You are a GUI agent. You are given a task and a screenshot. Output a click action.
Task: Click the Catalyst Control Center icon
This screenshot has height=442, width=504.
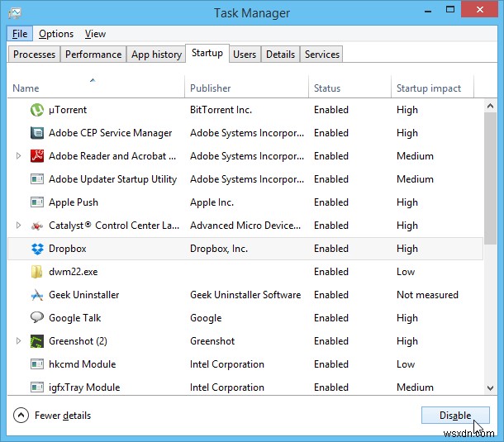(37, 226)
